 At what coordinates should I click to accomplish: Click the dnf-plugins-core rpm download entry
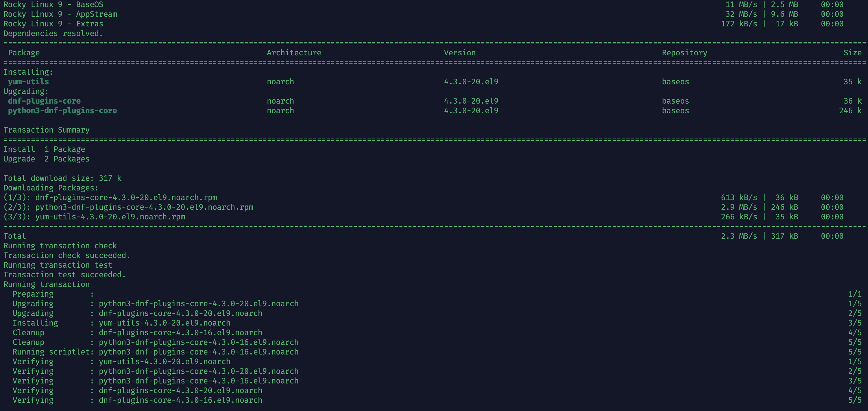pos(110,198)
